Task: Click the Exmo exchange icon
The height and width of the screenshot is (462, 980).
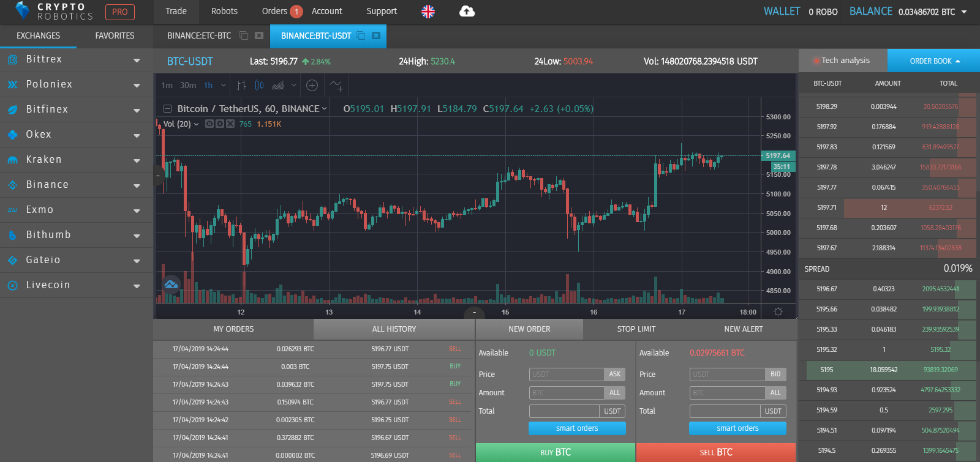Action: click(x=12, y=210)
